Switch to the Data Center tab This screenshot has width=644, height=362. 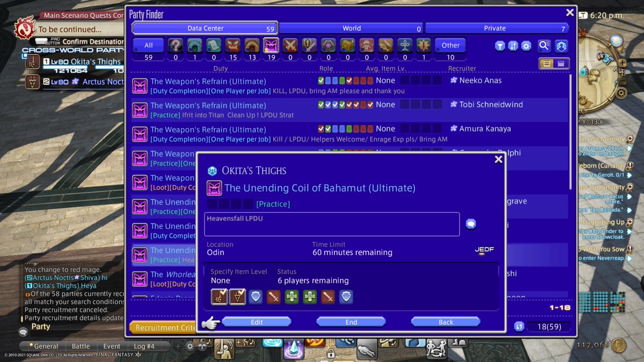(x=204, y=28)
